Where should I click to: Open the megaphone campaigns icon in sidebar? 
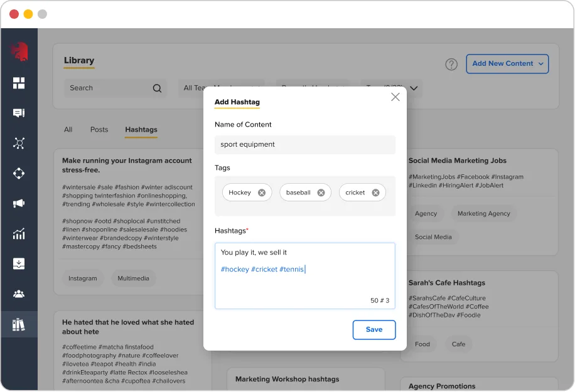[19, 203]
